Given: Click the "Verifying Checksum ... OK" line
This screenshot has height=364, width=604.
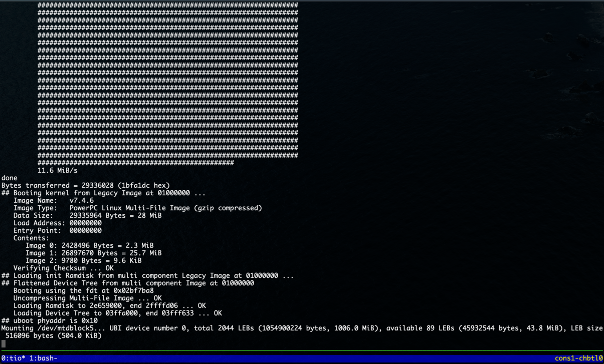Looking at the screenshot, I should click(x=63, y=268).
